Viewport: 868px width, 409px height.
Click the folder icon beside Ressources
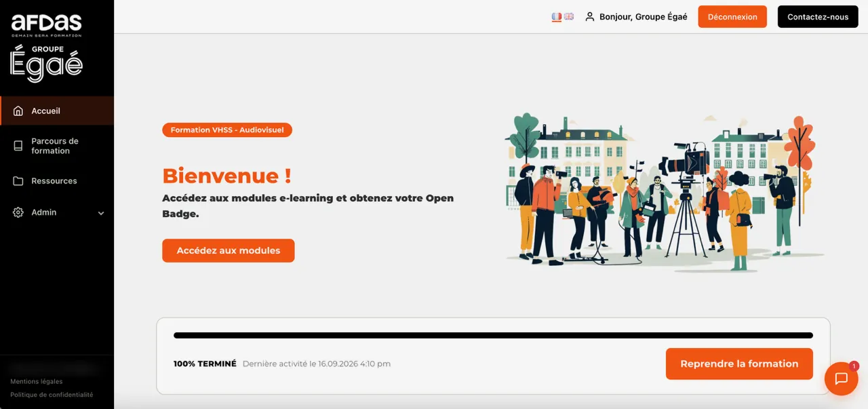[18, 181]
